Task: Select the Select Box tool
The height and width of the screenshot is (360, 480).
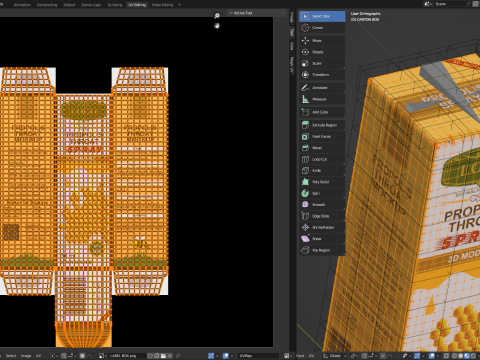Action: (x=322, y=16)
